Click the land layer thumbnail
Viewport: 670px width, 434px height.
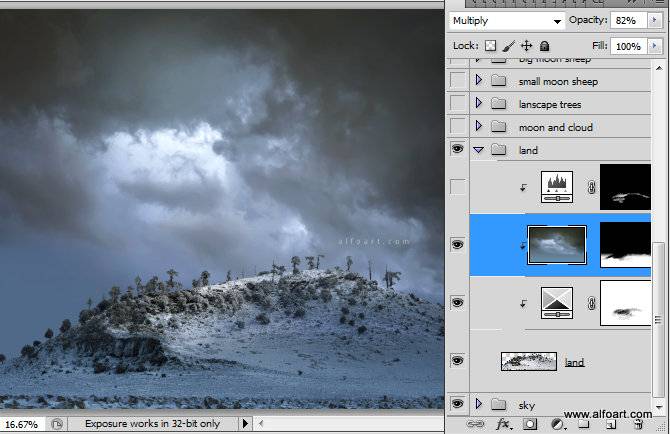click(529, 361)
